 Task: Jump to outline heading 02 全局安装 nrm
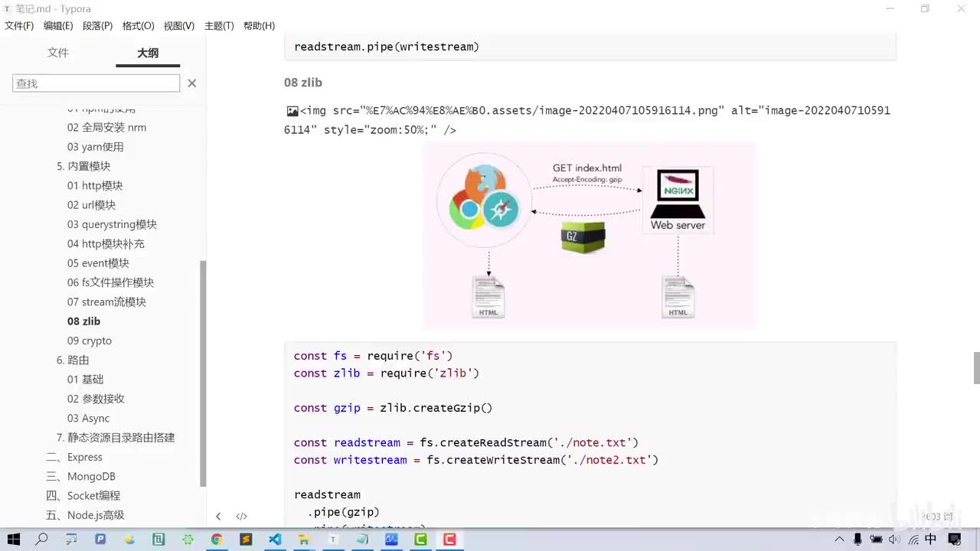point(106,128)
